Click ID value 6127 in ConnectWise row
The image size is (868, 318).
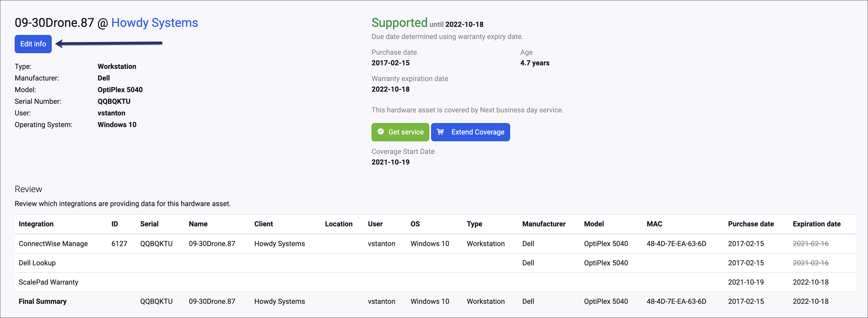pos(119,244)
